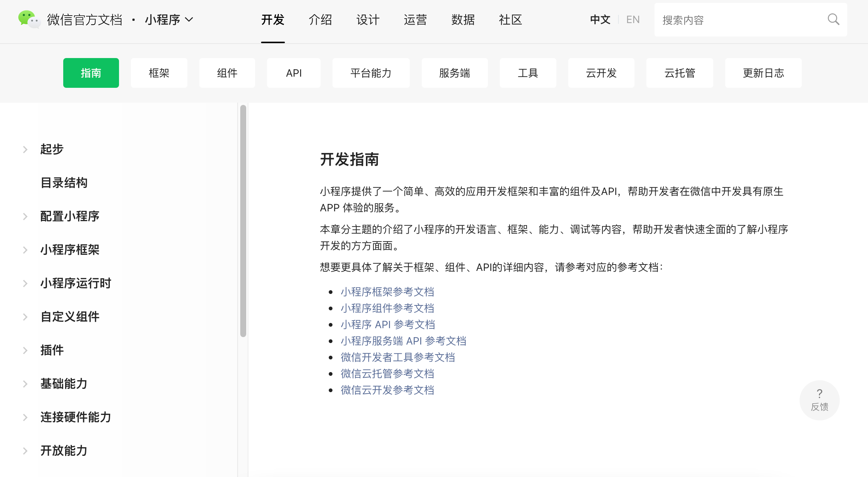Click the WeChat logo icon
Viewport: 868px width, 477px height.
pos(29,19)
